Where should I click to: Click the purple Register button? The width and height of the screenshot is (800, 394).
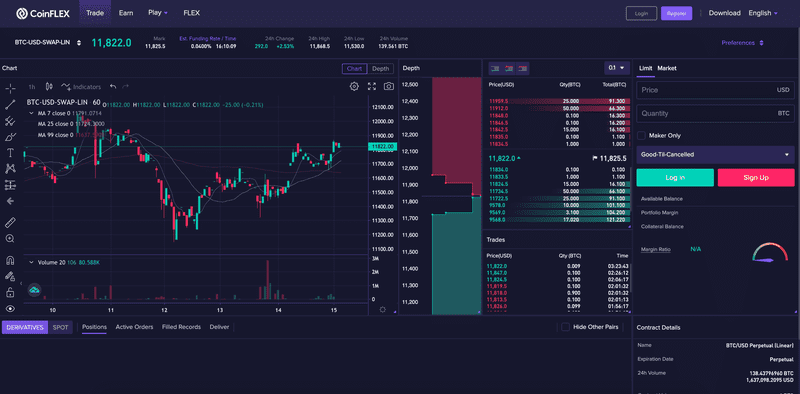pos(676,14)
